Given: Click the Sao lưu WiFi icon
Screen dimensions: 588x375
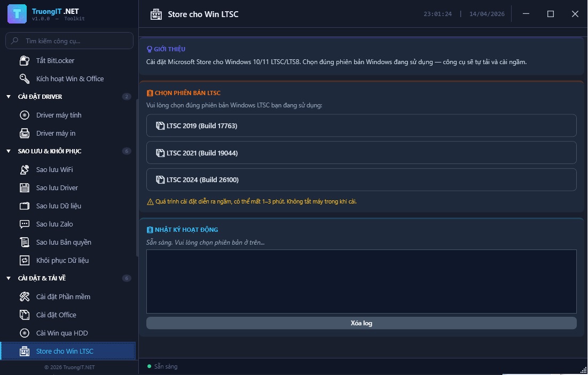Looking at the screenshot, I should pyautogui.click(x=25, y=169).
